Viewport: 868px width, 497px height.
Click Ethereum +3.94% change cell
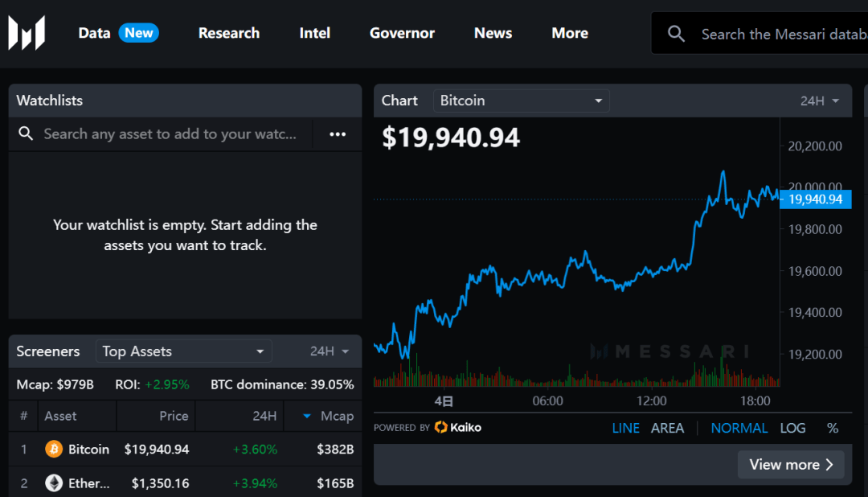pos(255,483)
